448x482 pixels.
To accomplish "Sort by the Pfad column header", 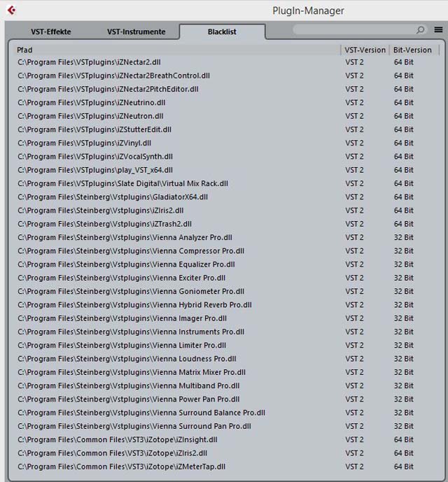I will click(x=177, y=50).
